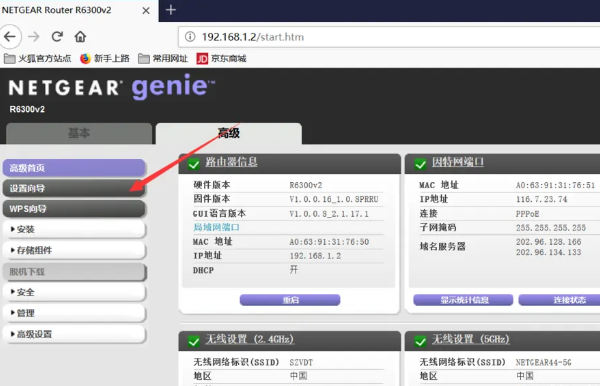Screen dimensions: 600x386
Task: Click the subnet mask 255.255.255.255
Action: coord(551,228)
